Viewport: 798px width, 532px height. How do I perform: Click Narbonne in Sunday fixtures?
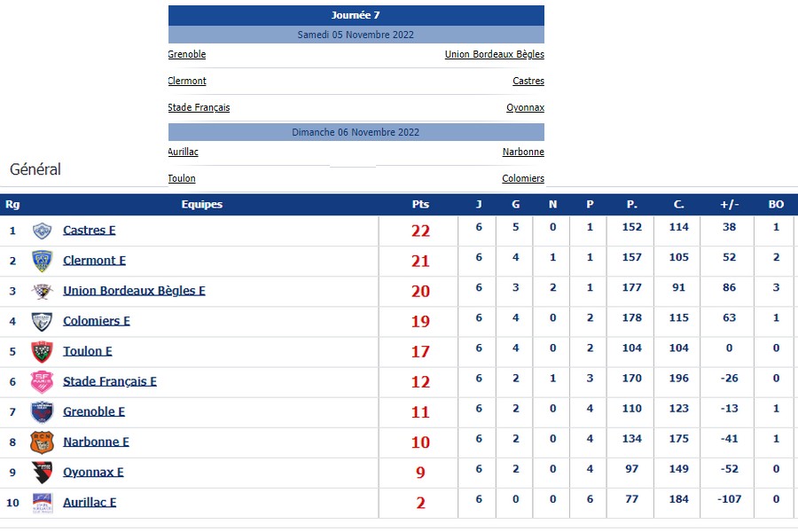pyautogui.click(x=523, y=152)
